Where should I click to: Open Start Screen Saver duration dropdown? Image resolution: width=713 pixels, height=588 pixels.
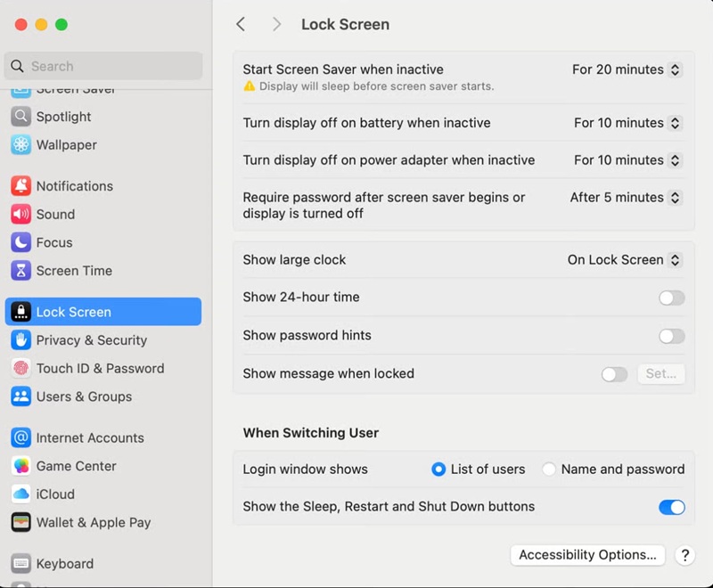click(627, 69)
